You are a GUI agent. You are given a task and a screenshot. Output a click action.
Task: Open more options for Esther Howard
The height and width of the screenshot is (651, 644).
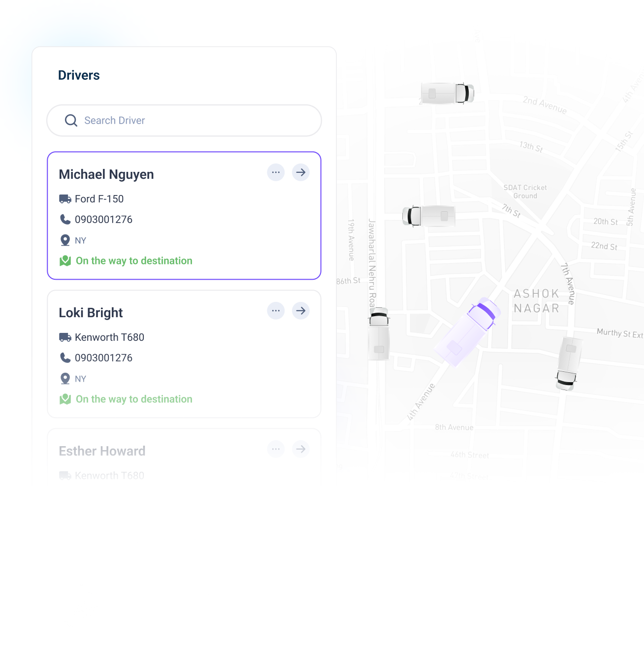(x=276, y=449)
